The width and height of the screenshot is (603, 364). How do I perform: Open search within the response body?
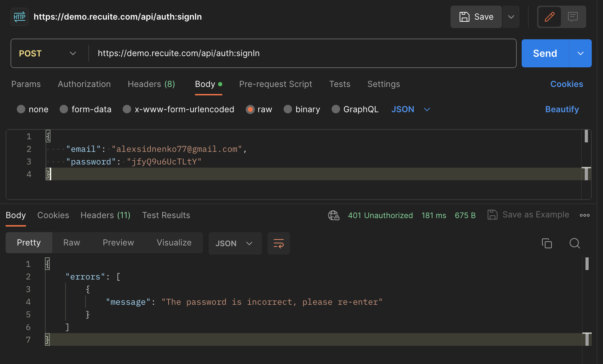point(575,243)
